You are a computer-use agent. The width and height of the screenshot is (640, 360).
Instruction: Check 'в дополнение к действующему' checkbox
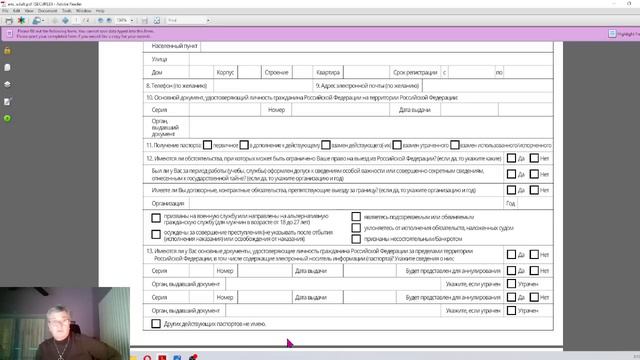pyautogui.click(x=244, y=145)
